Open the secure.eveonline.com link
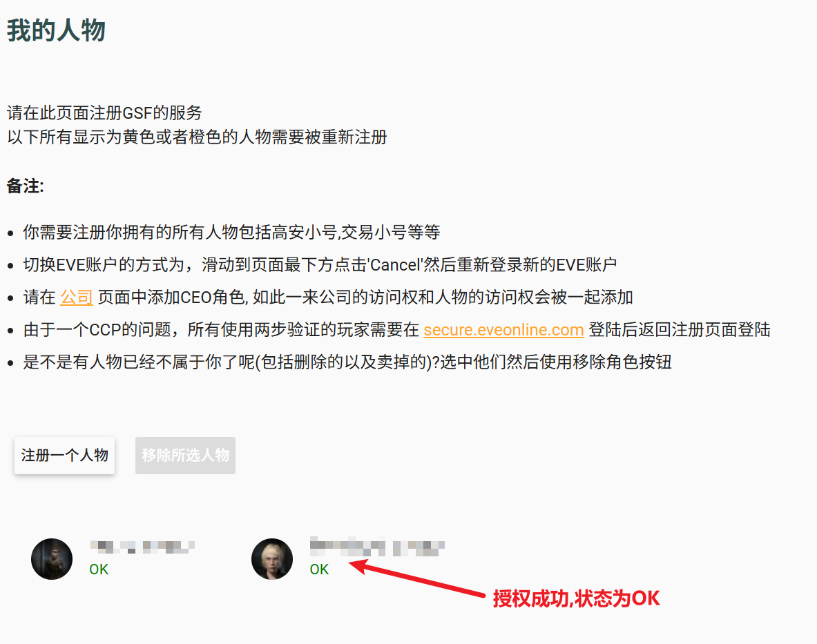Image resolution: width=817 pixels, height=644 pixels. pyautogui.click(x=503, y=329)
